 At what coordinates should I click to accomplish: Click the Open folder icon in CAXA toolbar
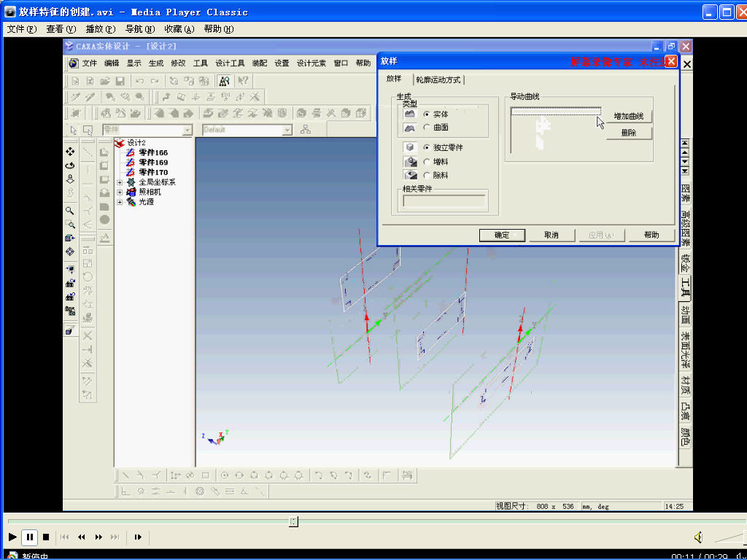[x=105, y=81]
